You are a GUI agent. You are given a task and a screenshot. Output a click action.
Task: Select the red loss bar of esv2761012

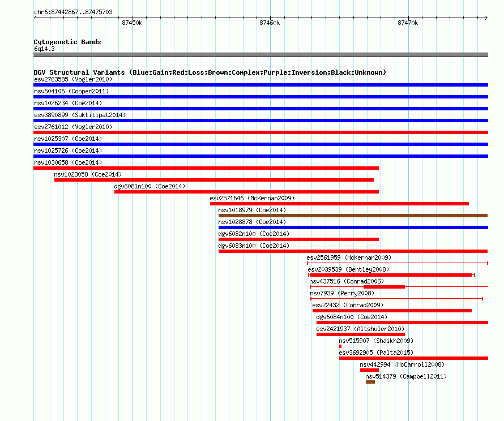point(260,132)
